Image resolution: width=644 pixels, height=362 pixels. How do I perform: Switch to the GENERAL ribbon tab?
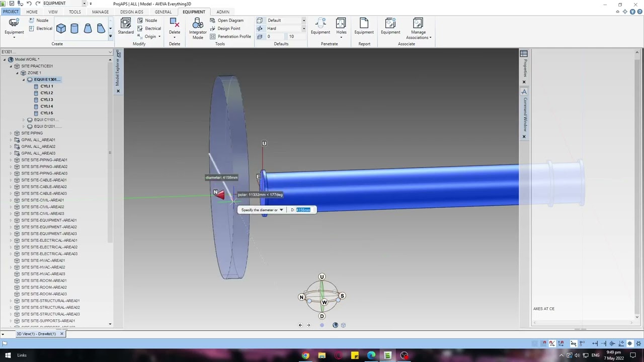coord(163,12)
